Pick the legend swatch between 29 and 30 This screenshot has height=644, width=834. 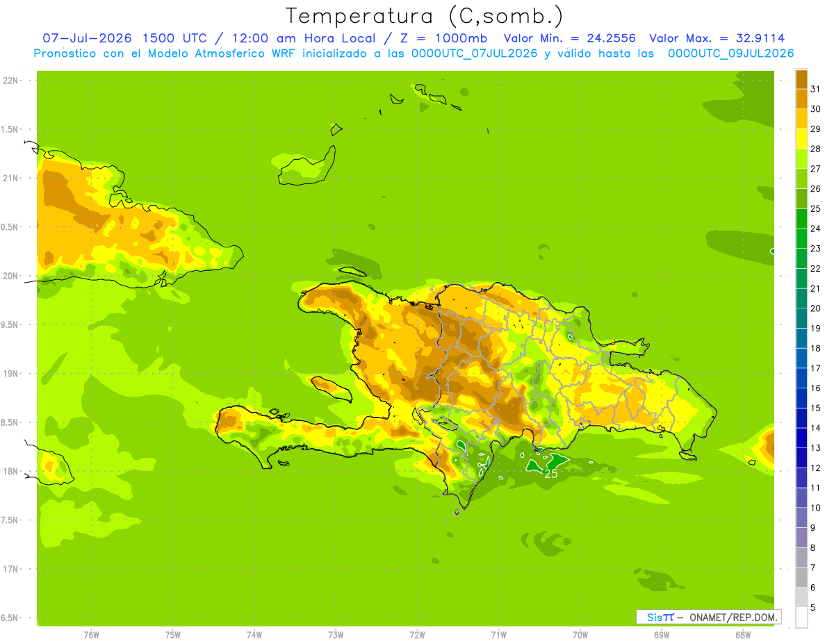click(801, 119)
